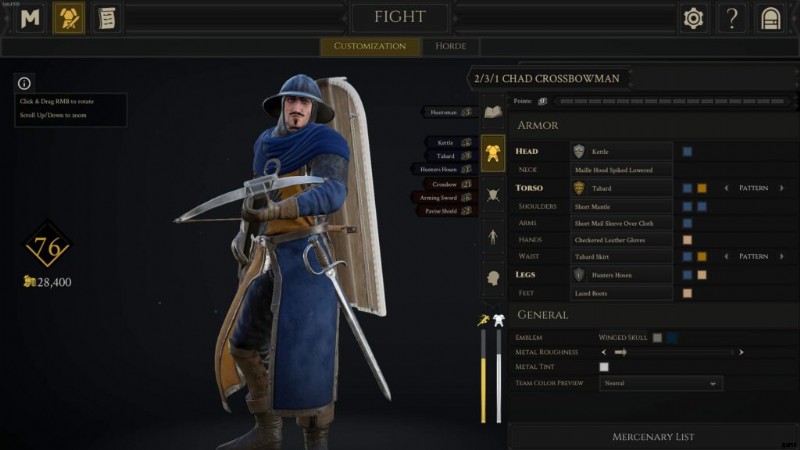Click the question mark help icon
The height and width of the screenshot is (450, 800).
(732, 18)
